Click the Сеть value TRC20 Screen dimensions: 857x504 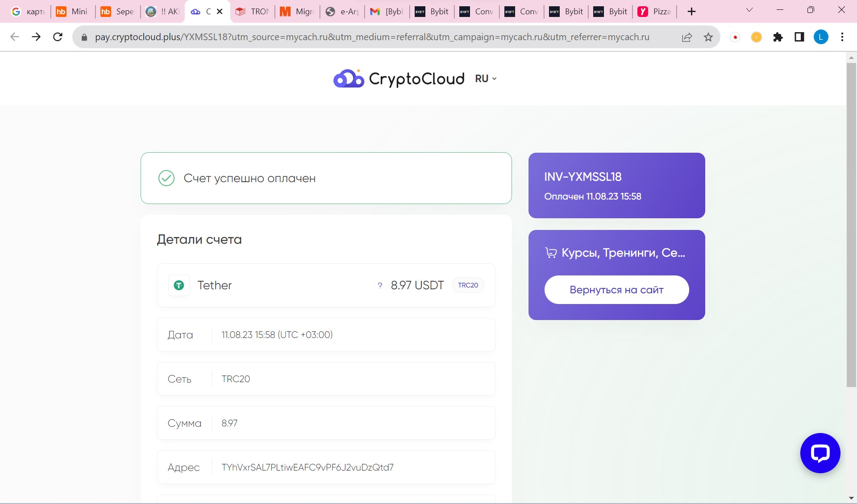click(x=236, y=379)
